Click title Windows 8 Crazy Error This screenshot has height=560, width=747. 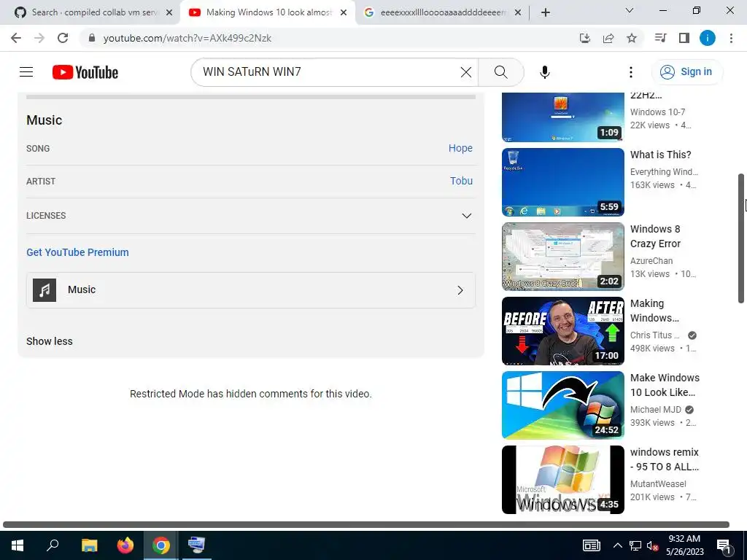tap(656, 236)
